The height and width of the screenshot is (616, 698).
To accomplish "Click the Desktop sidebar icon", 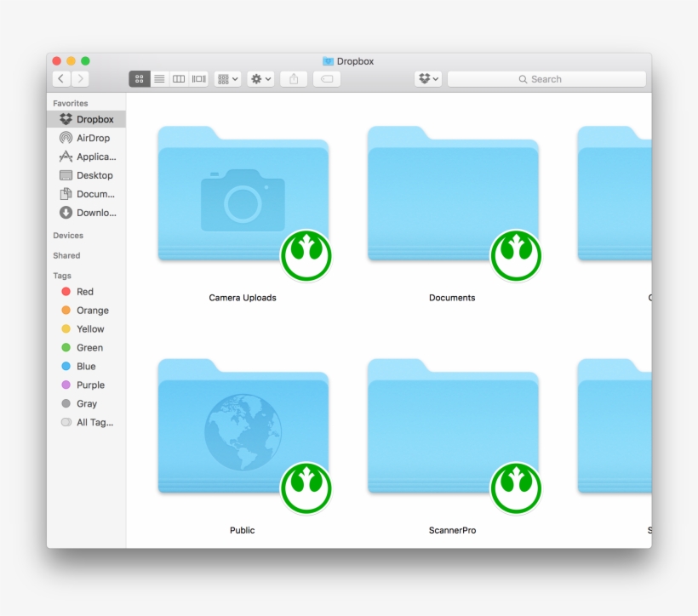I will point(66,175).
